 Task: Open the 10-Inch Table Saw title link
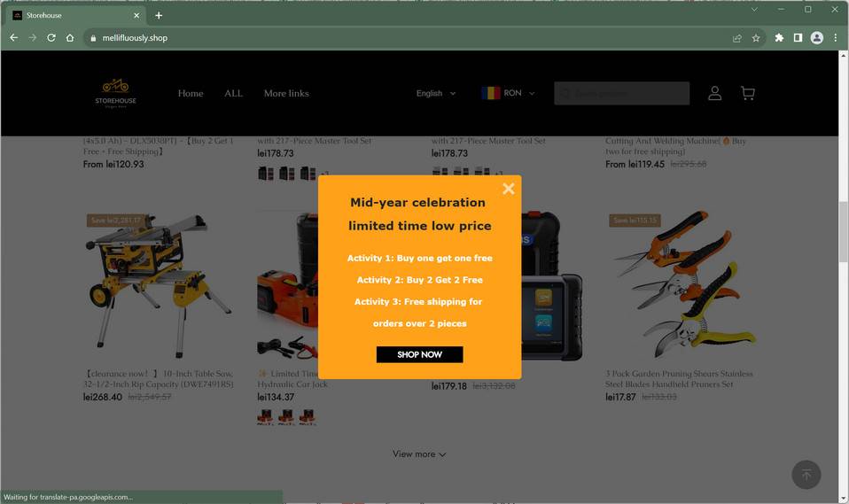[160, 379]
